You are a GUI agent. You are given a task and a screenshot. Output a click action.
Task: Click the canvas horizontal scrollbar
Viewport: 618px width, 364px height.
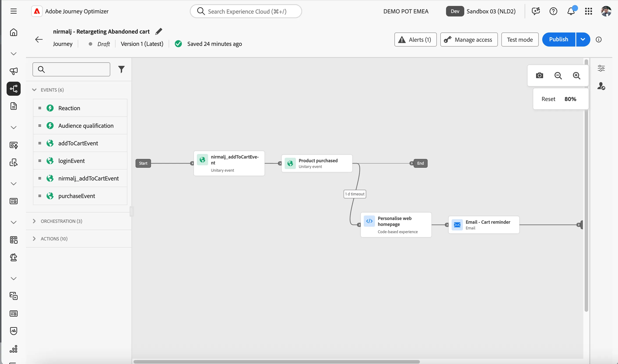tap(276, 362)
